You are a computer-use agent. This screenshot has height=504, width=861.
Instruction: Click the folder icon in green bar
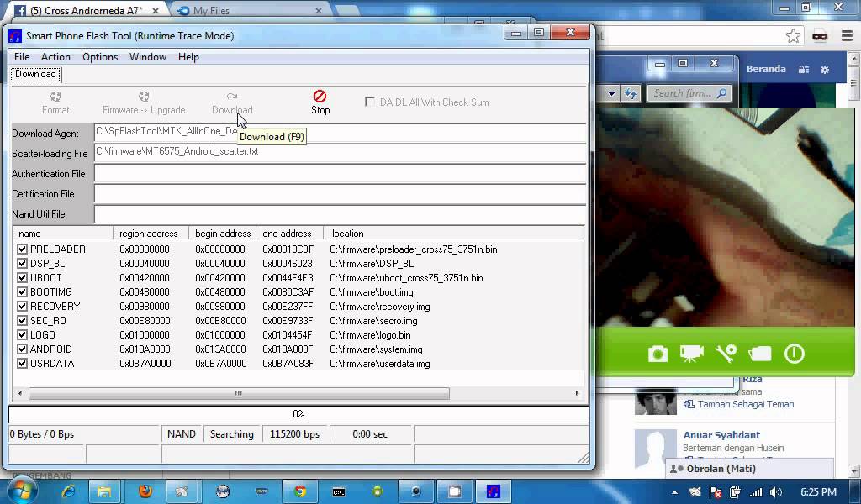click(760, 354)
